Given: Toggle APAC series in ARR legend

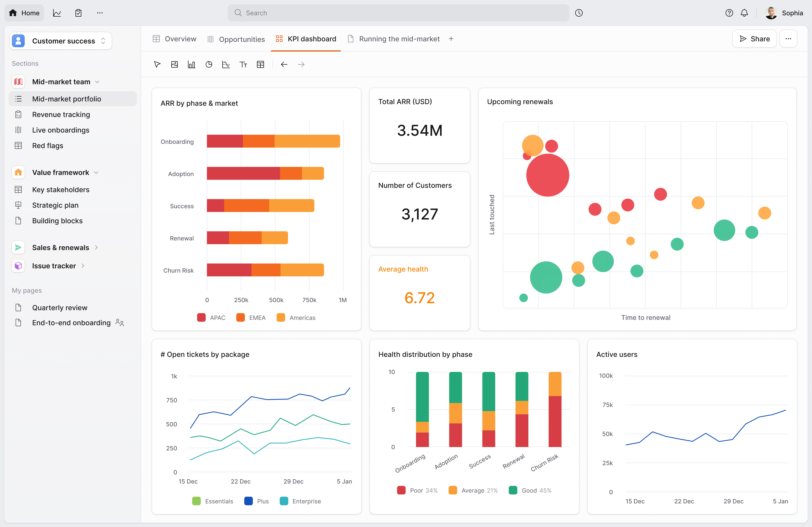Looking at the screenshot, I should (211, 318).
